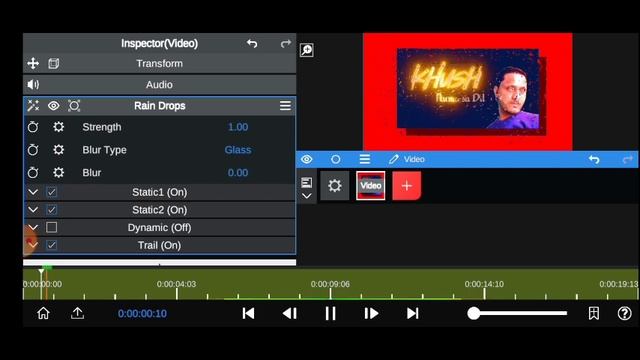The height and width of the screenshot is (360, 640).
Task: Expand the Static1 section chevron
Action: [x=33, y=192]
